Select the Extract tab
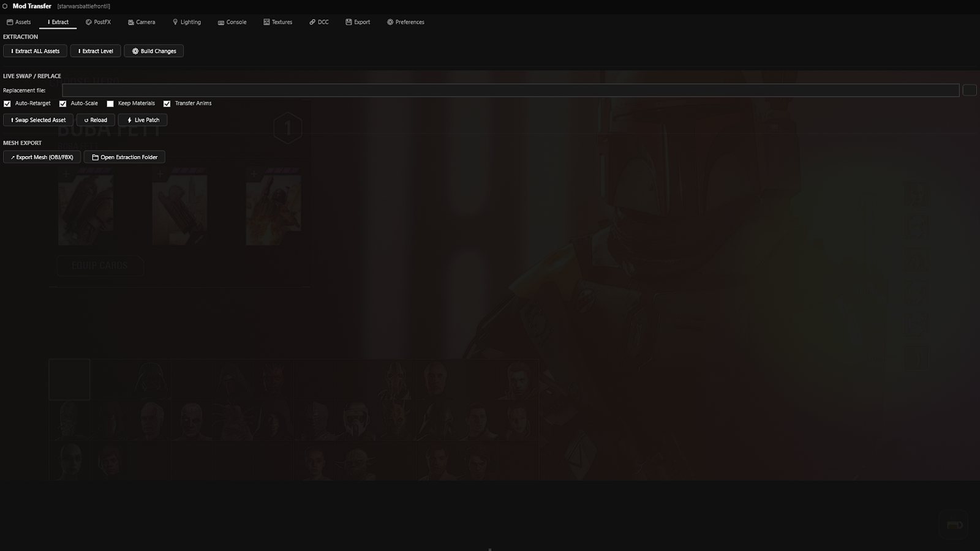Image resolution: width=980 pixels, height=551 pixels. pyautogui.click(x=58, y=22)
